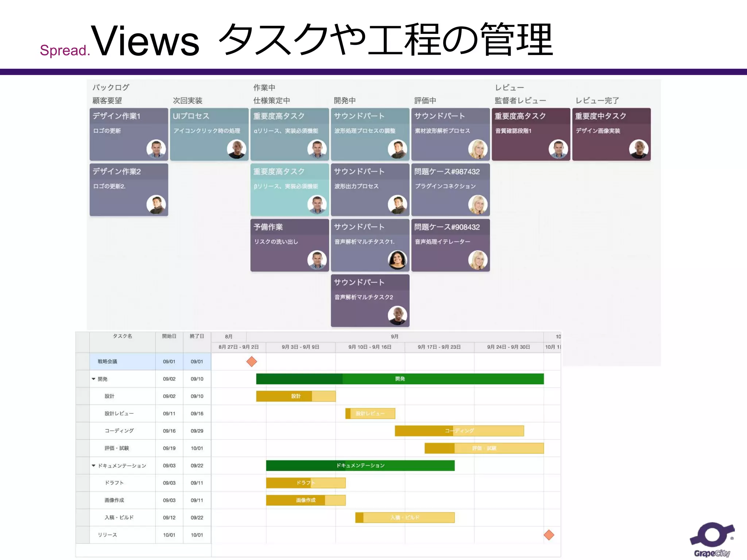Screen dimensions: 747x560
Task: Open the 重要度中タスク card title
Action: click(x=600, y=116)
